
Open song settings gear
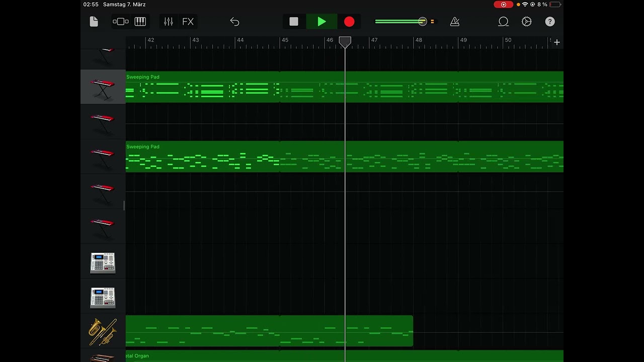[526, 22]
